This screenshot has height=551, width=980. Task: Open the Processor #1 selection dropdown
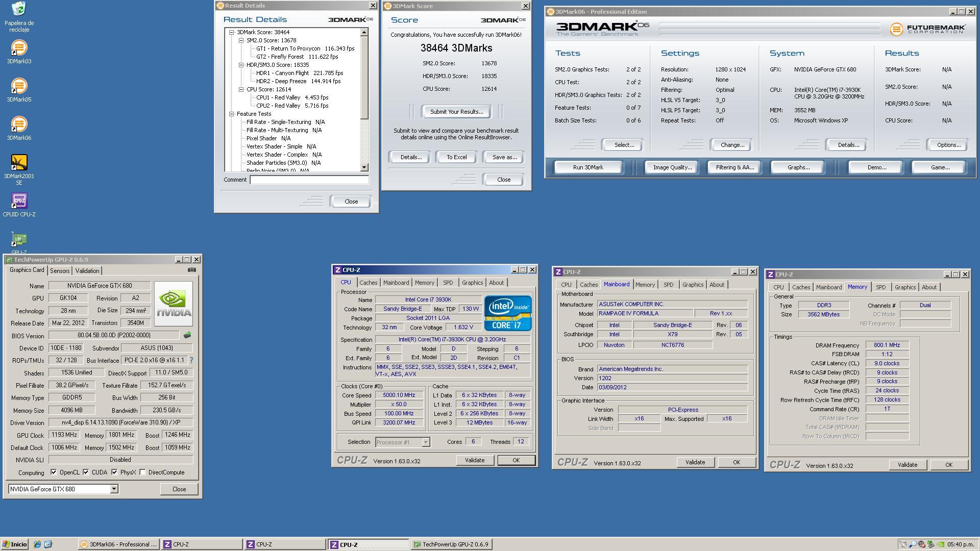pyautogui.click(x=426, y=442)
